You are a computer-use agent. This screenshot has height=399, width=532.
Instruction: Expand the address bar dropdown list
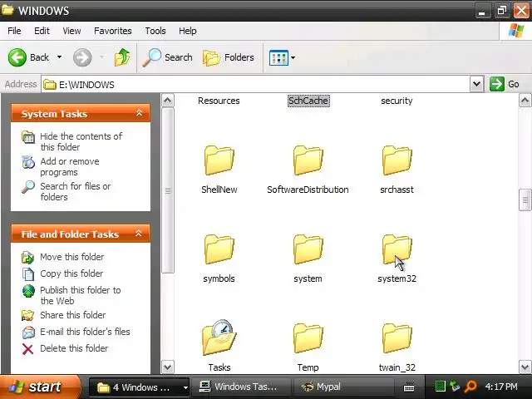(x=476, y=84)
